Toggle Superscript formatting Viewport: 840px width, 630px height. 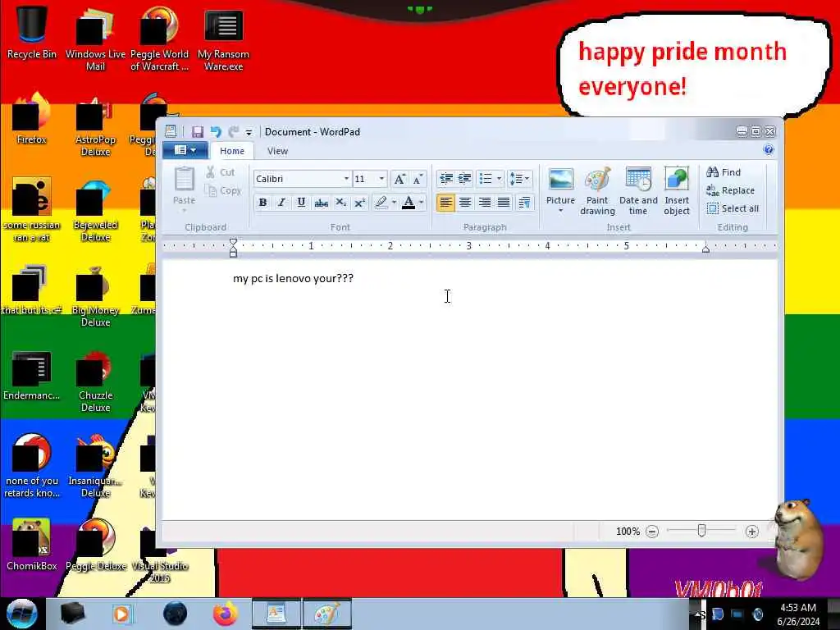click(x=359, y=203)
